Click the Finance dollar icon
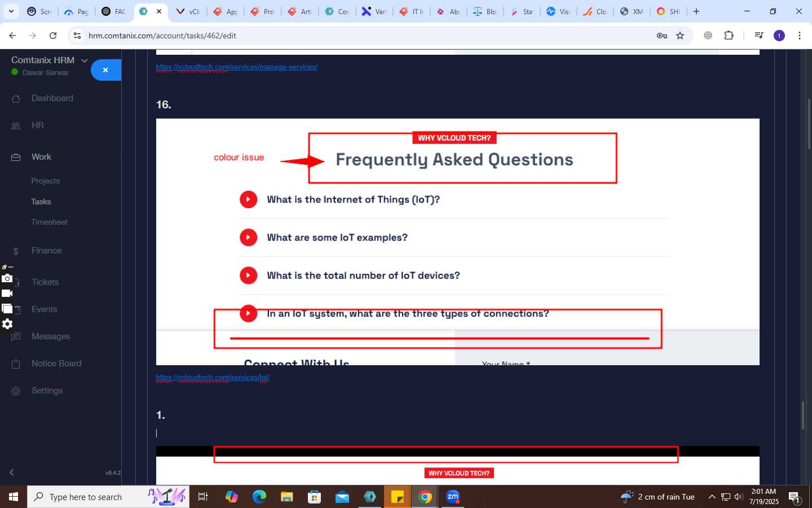812x508 pixels. tap(16, 251)
